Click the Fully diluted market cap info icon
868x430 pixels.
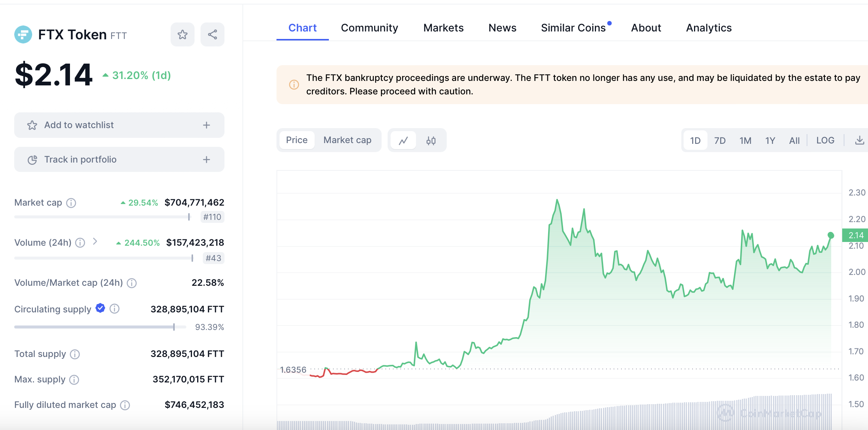coord(125,405)
